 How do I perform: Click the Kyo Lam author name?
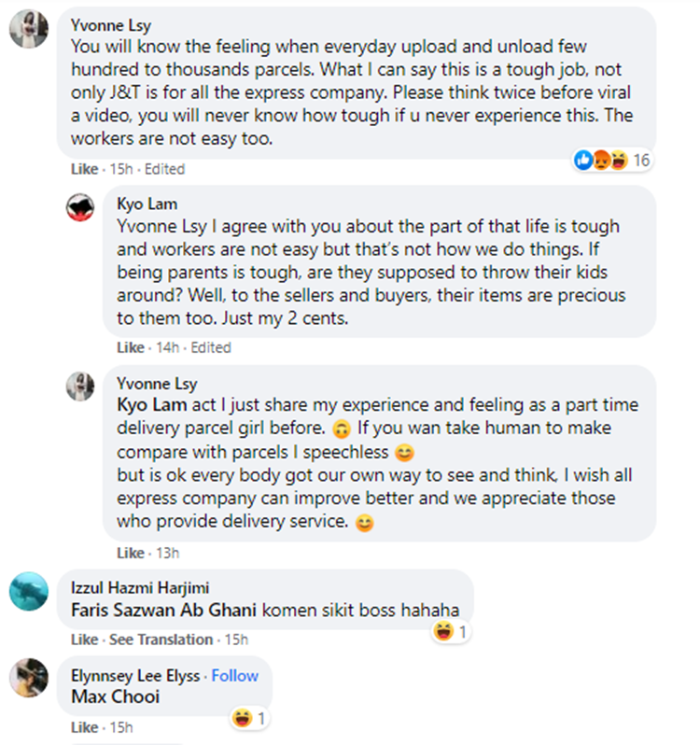click(145, 205)
